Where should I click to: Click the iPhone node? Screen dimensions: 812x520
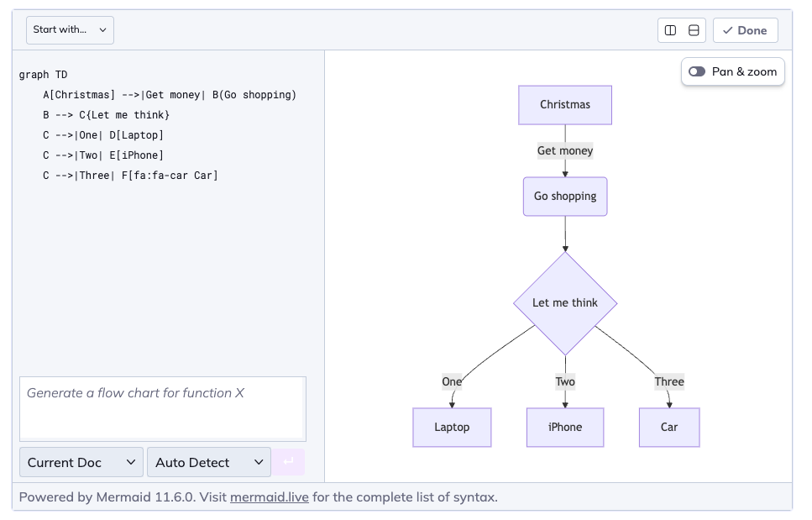[x=565, y=428]
